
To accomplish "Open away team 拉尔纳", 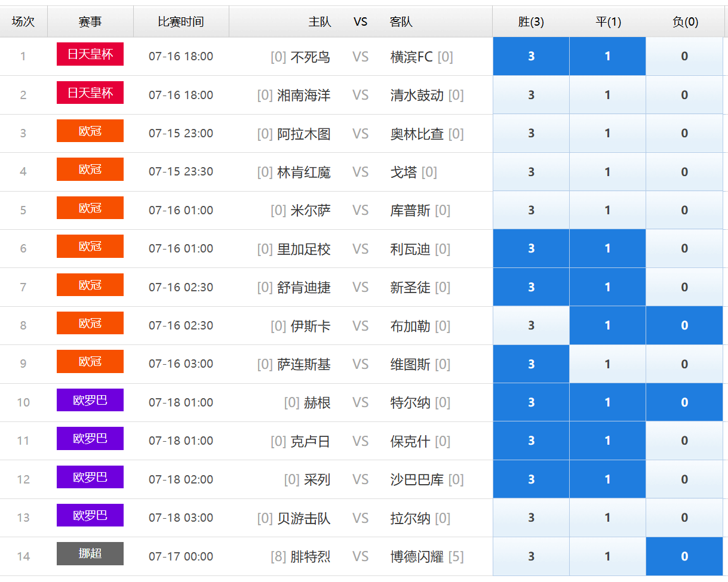I will 410,518.
